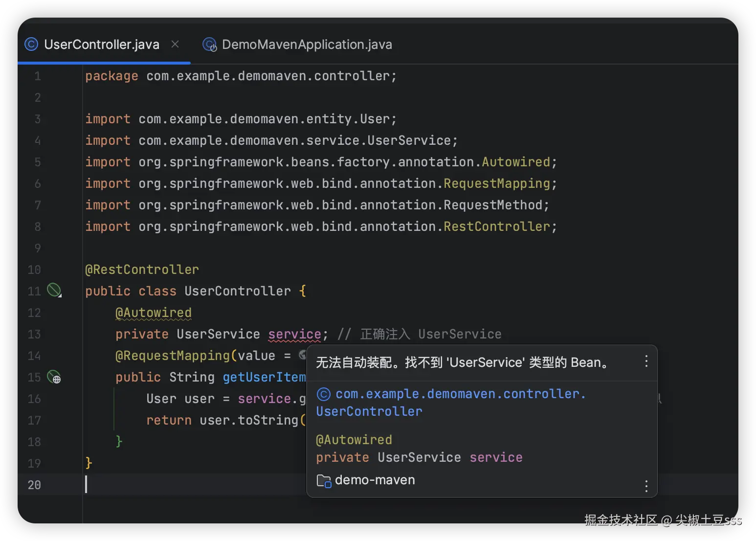Click the RestController import on line 8
756x541 pixels.
pos(321,226)
